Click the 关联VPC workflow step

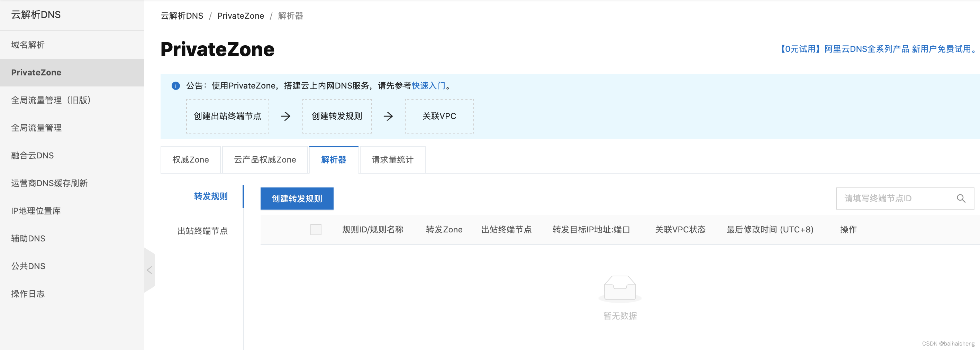[439, 116]
